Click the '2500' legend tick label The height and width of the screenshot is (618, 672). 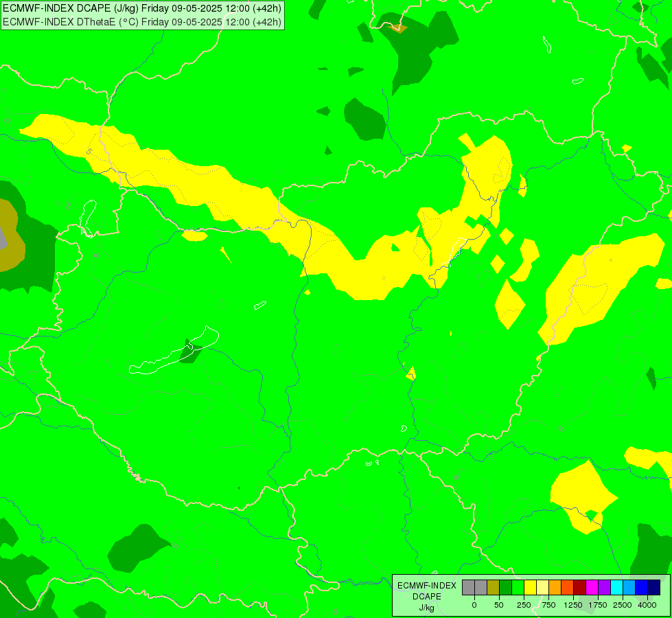[x=623, y=605]
